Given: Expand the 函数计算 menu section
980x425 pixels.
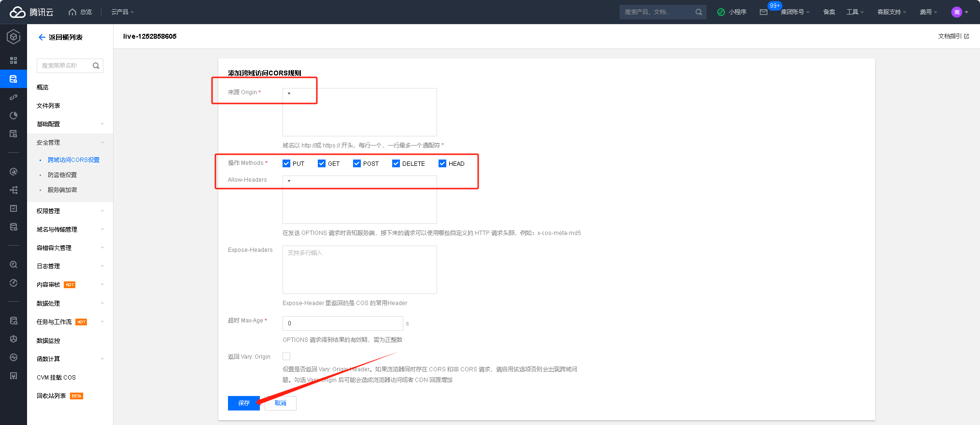Looking at the screenshot, I should pos(70,359).
